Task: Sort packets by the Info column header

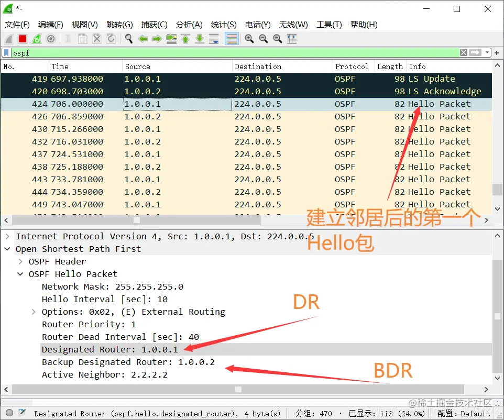Action: (x=448, y=67)
